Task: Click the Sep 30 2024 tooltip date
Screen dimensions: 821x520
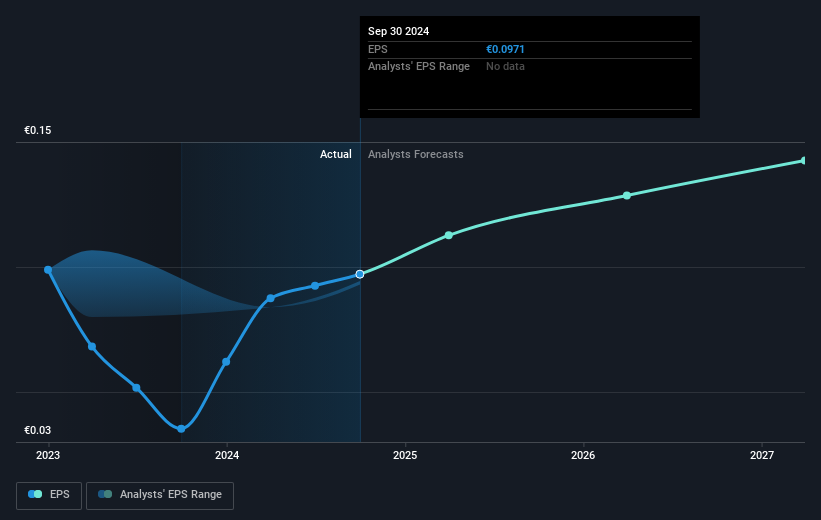Action: (x=398, y=31)
